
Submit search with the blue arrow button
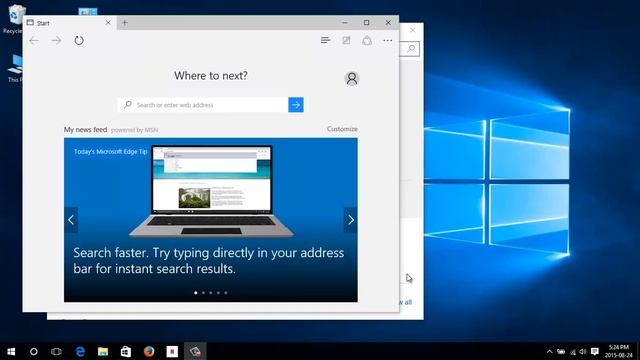[x=296, y=105]
